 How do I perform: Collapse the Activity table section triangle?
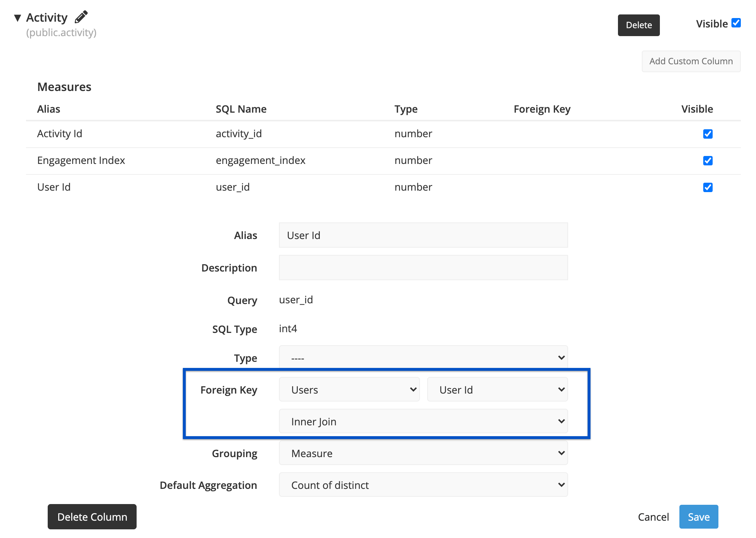tap(17, 18)
